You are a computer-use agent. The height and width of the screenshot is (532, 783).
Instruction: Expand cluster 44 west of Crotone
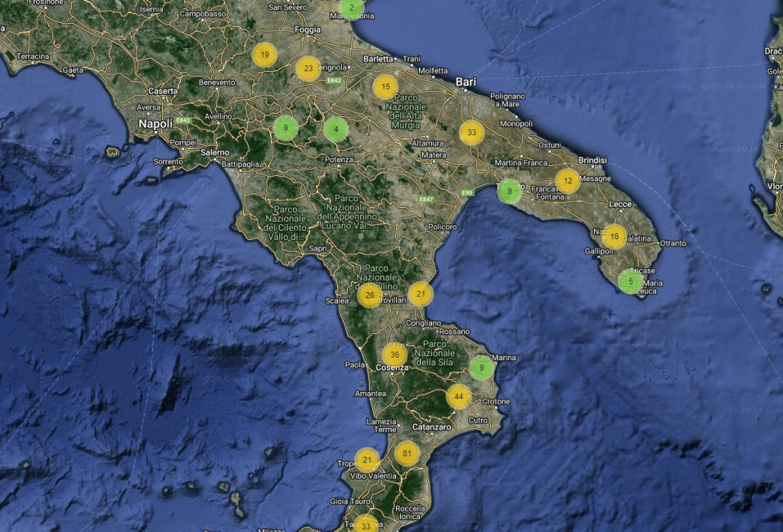[x=459, y=397]
